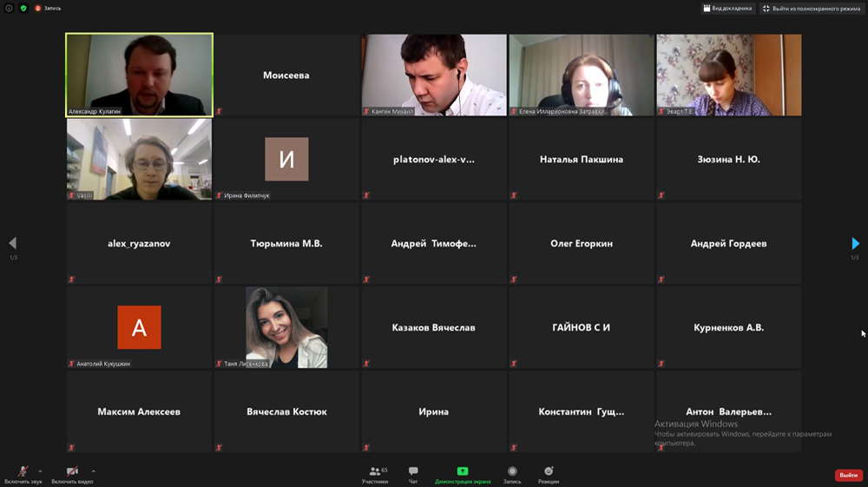Click muted mic icon on Ирина tile
The width and height of the screenshot is (868, 487).
(366, 448)
